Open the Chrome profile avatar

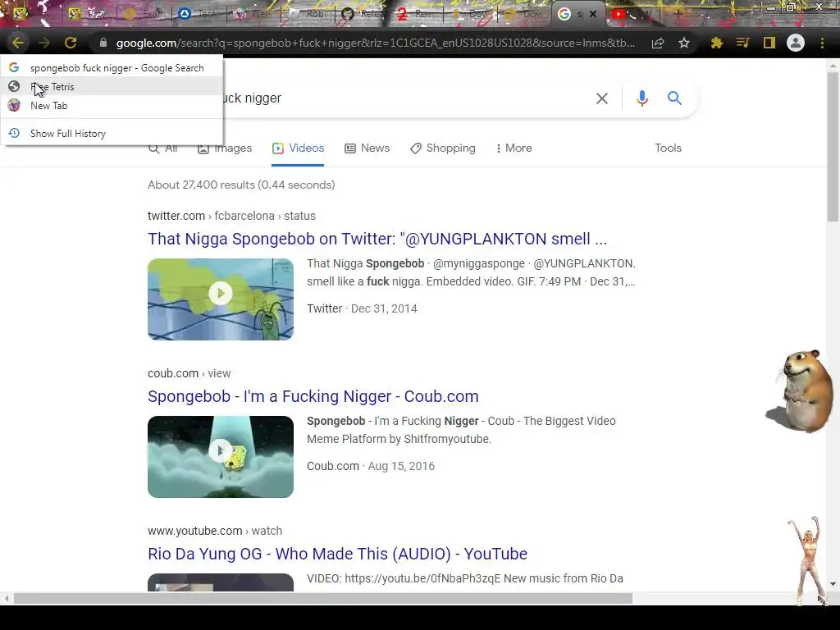796,43
